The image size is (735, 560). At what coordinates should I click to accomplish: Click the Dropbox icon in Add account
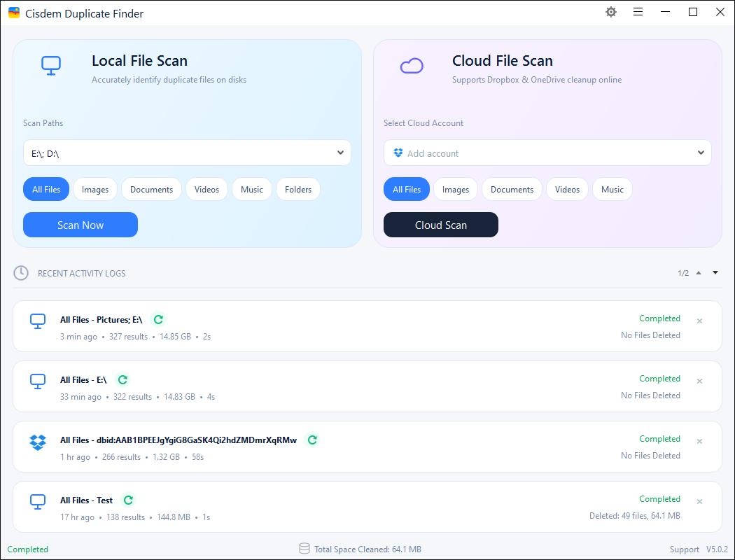tap(398, 153)
